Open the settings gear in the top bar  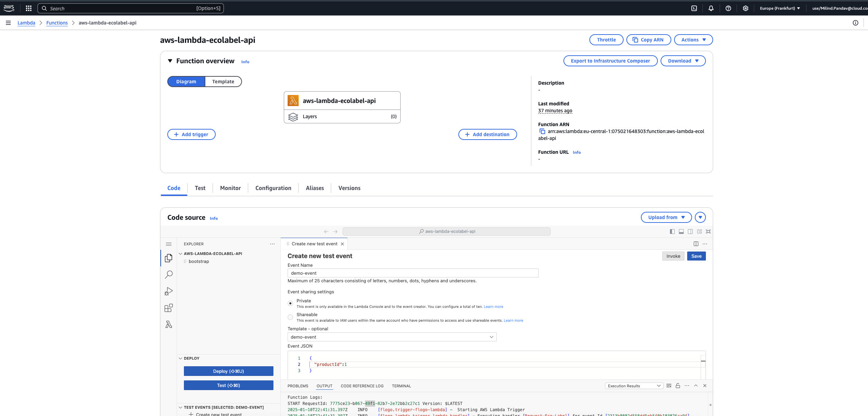pyautogui.click(x=746, y=8)
